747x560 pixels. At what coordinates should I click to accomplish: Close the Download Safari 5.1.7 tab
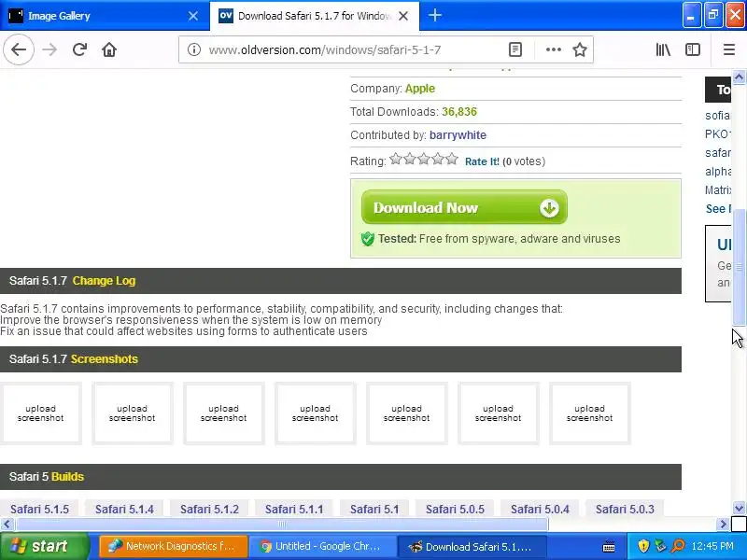(403, 16)
